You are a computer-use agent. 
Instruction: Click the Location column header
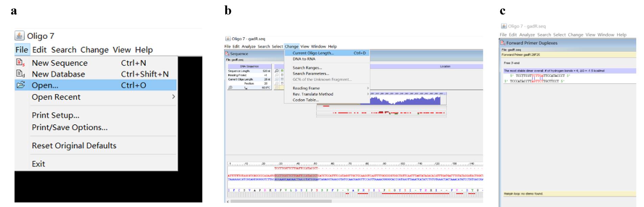445,66
